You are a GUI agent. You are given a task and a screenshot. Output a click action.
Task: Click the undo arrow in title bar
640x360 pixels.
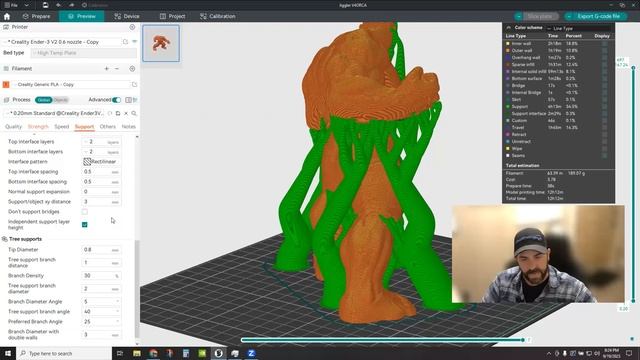(x=58, y=5)
